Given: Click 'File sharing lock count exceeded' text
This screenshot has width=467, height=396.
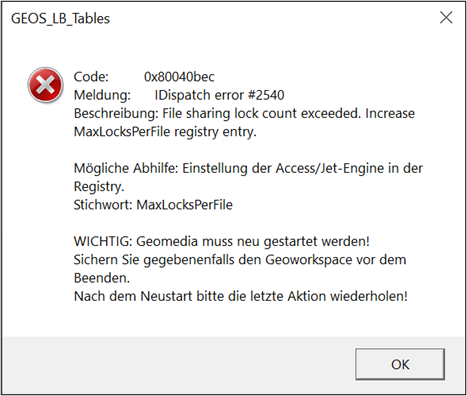Looking at the screenshot, I should click(x=262, y=114).
